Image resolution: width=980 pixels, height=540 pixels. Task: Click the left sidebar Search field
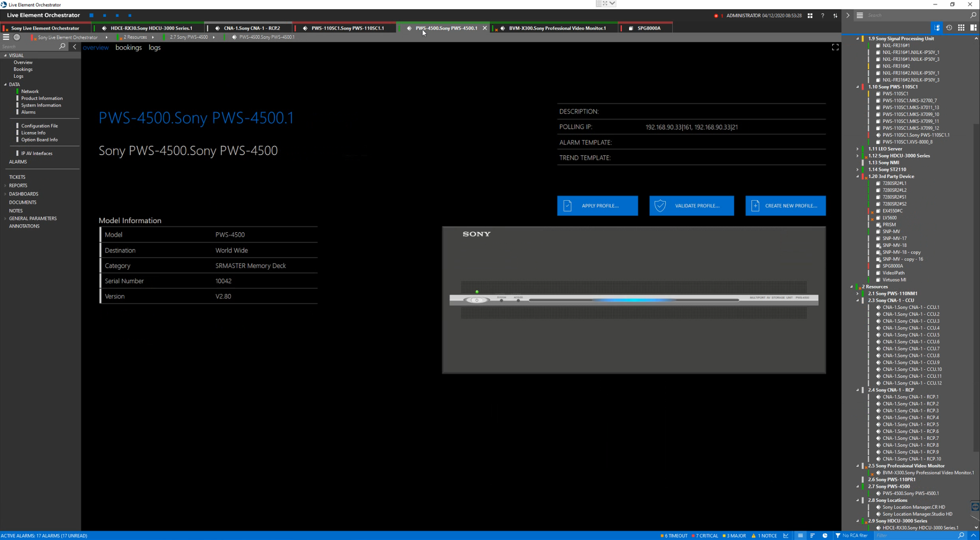[x=30, y=46]
